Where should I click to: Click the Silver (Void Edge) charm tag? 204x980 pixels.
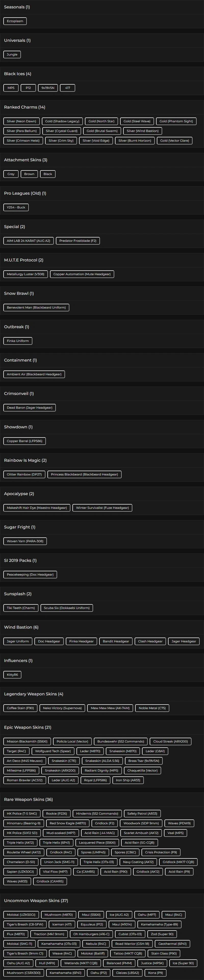[96, 141]
